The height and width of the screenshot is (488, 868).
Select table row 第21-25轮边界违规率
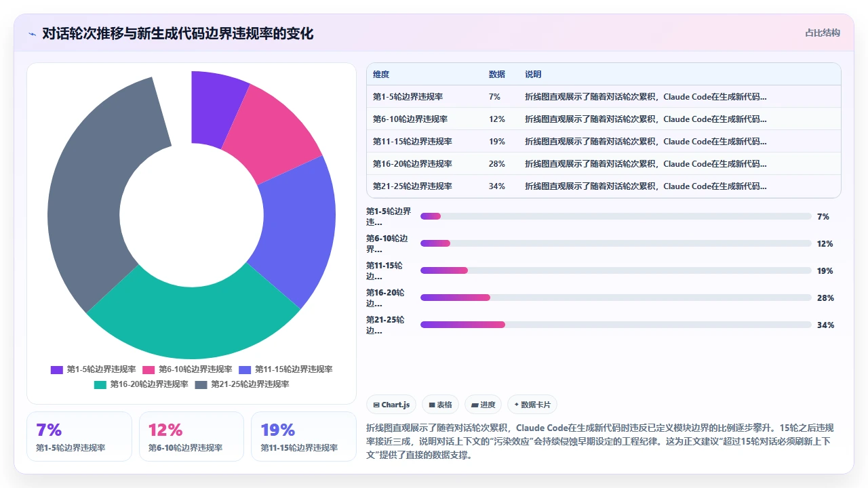604,186
